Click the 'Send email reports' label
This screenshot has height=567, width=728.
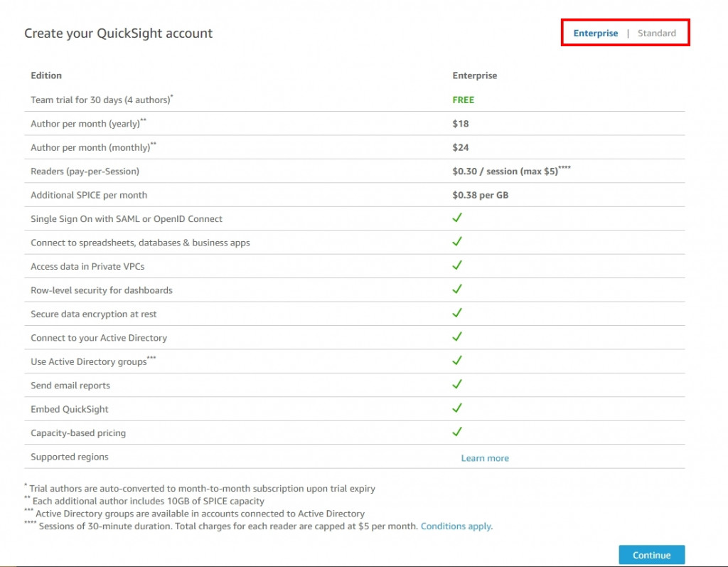70,386
